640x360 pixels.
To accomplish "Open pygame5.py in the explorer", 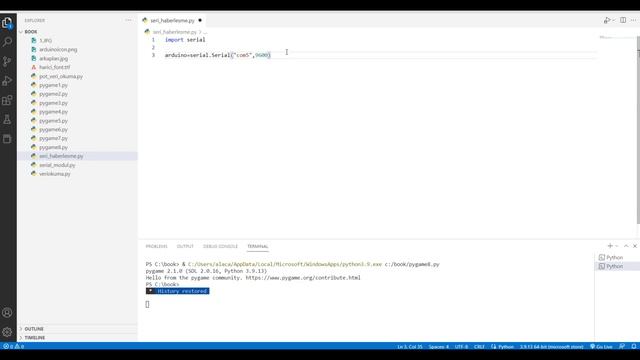I will click(x=53, y=121).
